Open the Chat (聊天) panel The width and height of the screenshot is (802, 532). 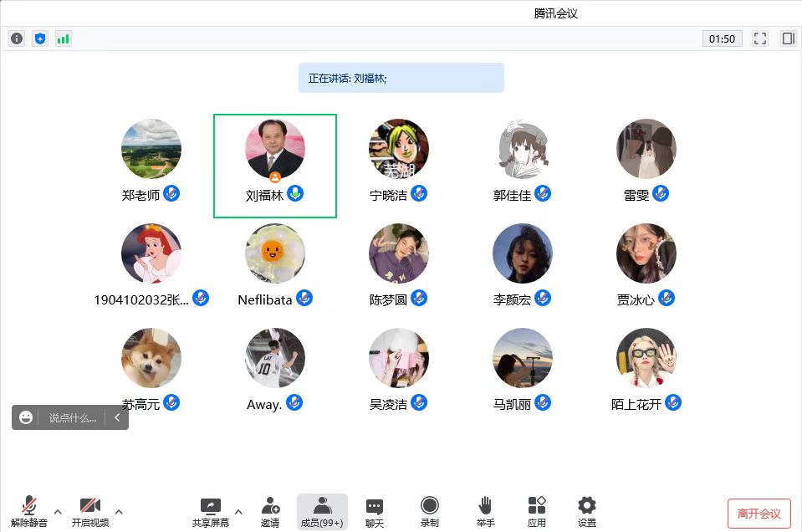coord(375,511)
